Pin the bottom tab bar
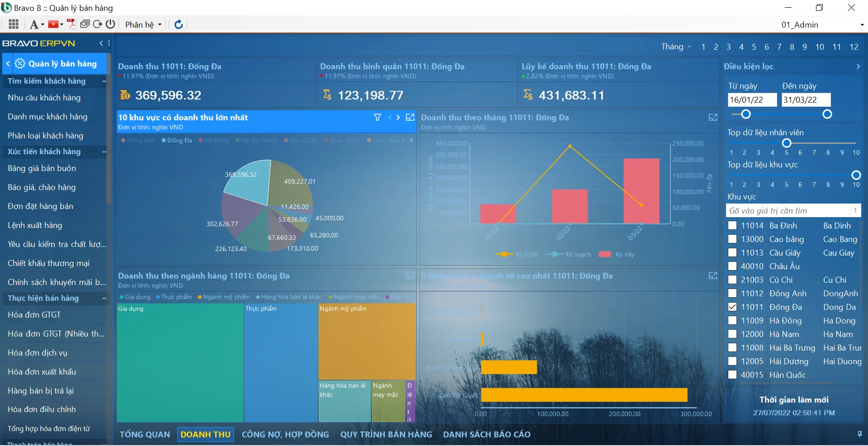This screenshot has width=868, height=446. tap(859, 434)
